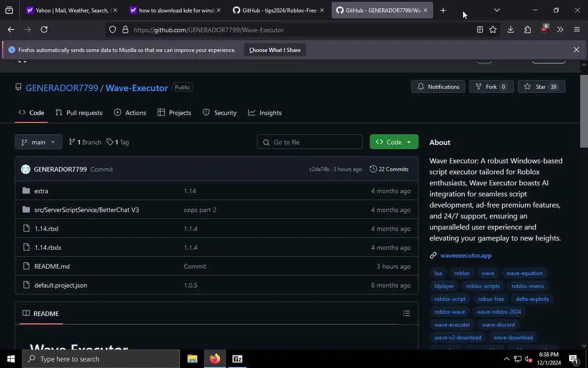588x368 pixels.
Task: Click Choose What I Share button
Action: pyautogui.click(x=275, y=50)
